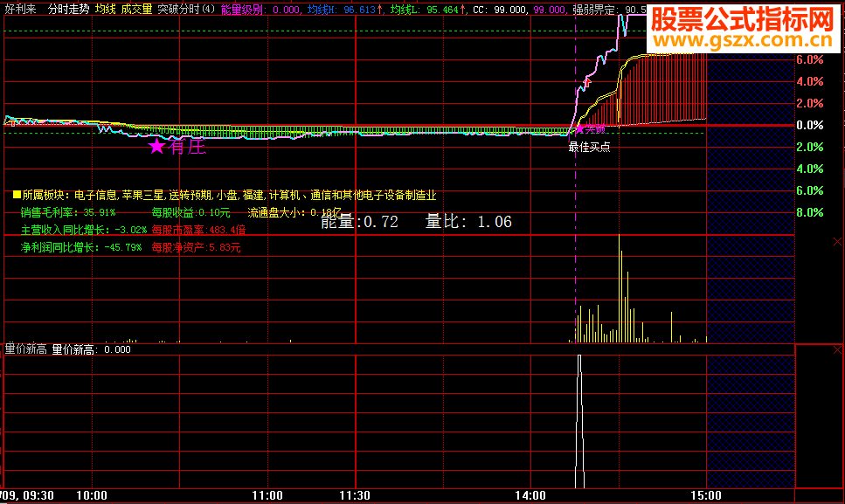The width and height of the screenshot is (845, 504).
Task: Click the 成交量 legend label
Action: click(136, 9)
